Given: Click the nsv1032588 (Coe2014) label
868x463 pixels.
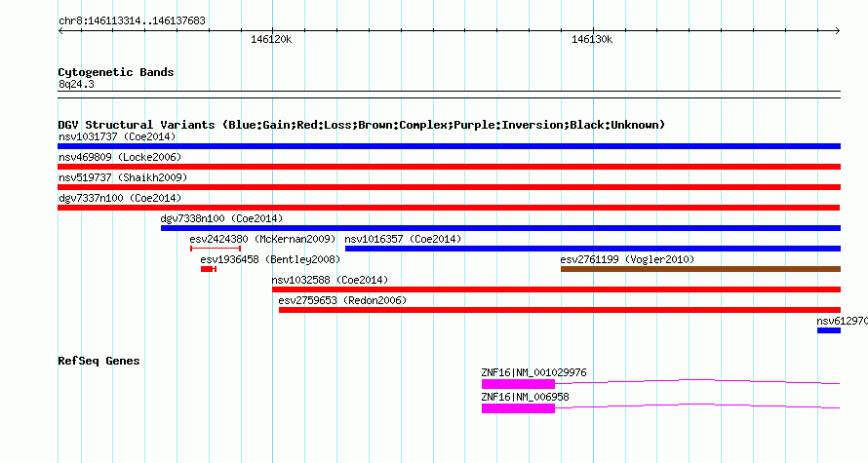Looking at the screenshot, I should [330, 280].
